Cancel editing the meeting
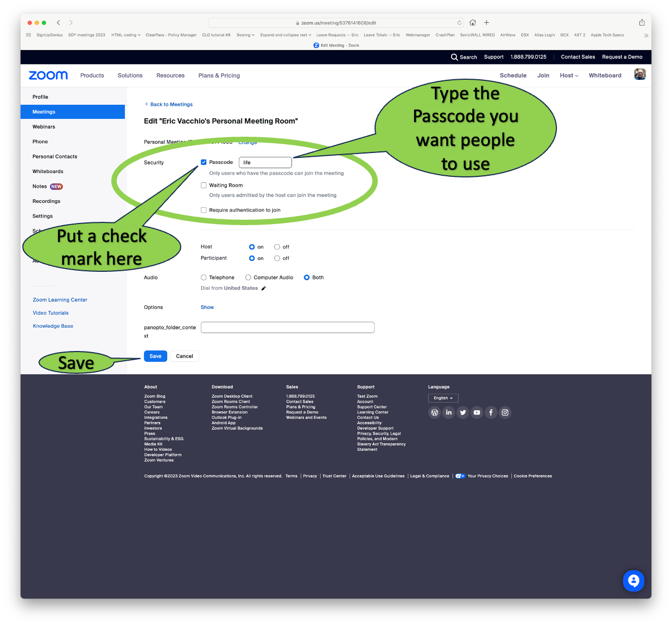 click(185, 356)
